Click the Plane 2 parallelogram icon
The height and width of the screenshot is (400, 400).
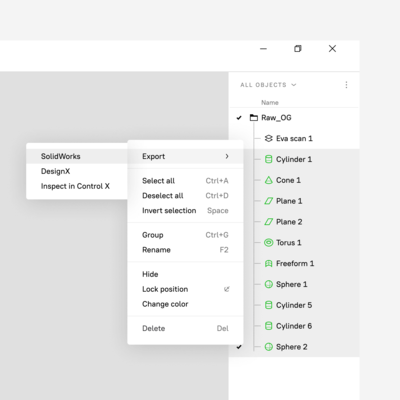pos(268,222)
